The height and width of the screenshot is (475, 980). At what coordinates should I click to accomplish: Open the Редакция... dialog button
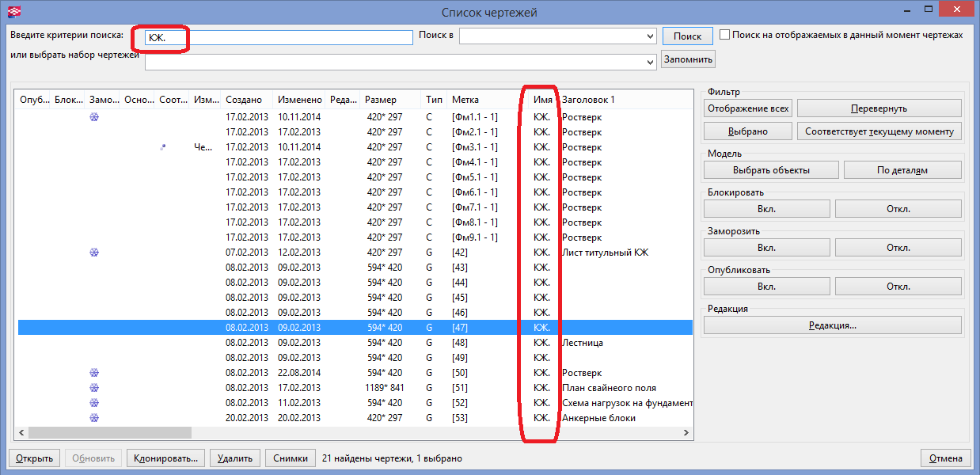[x=832, y=325]
